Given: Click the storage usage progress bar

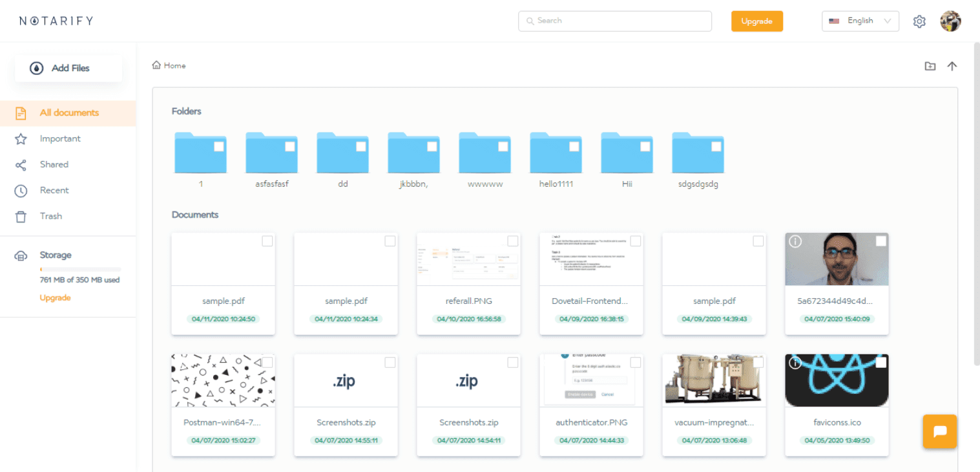Looking at the screenshot, I should coord(80,268).
